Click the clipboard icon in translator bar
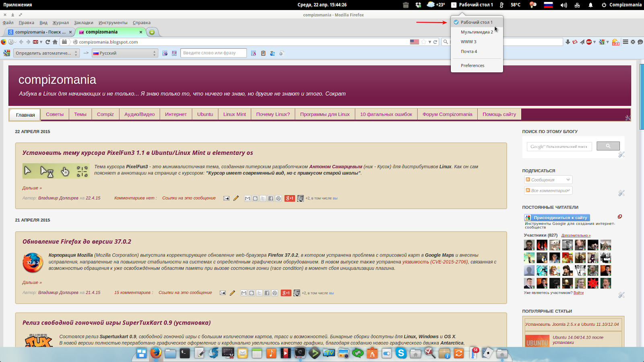The image size is (644, 362). [263, 53]
